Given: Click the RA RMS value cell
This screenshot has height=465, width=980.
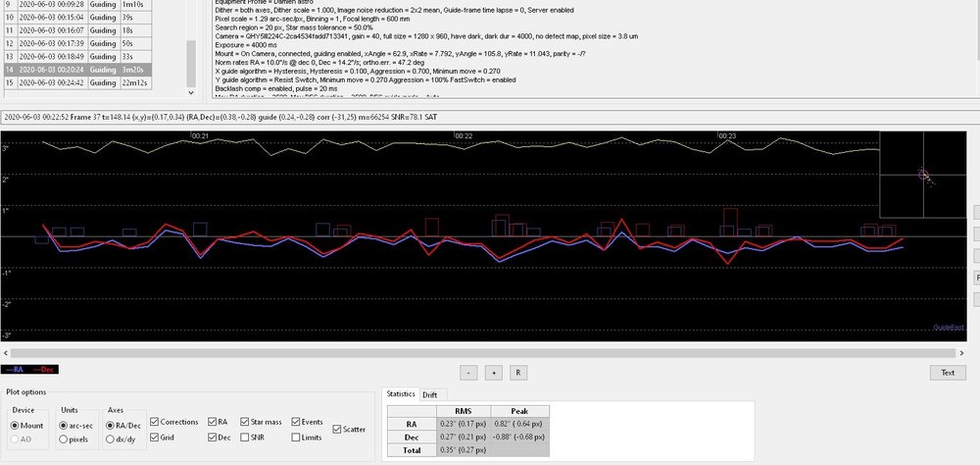Looking at the screenshot, I should 464,424.
